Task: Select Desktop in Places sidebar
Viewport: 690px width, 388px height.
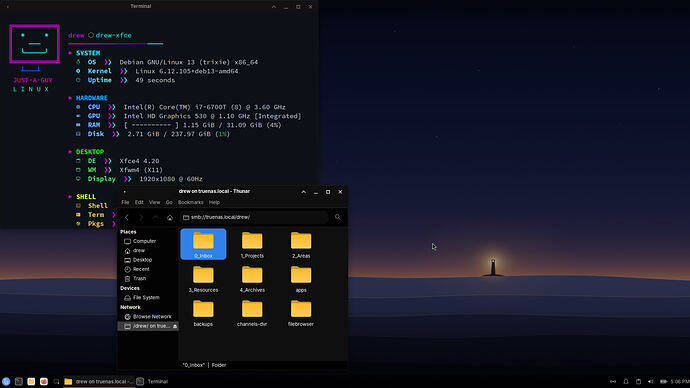Action: tap(148, 260)
